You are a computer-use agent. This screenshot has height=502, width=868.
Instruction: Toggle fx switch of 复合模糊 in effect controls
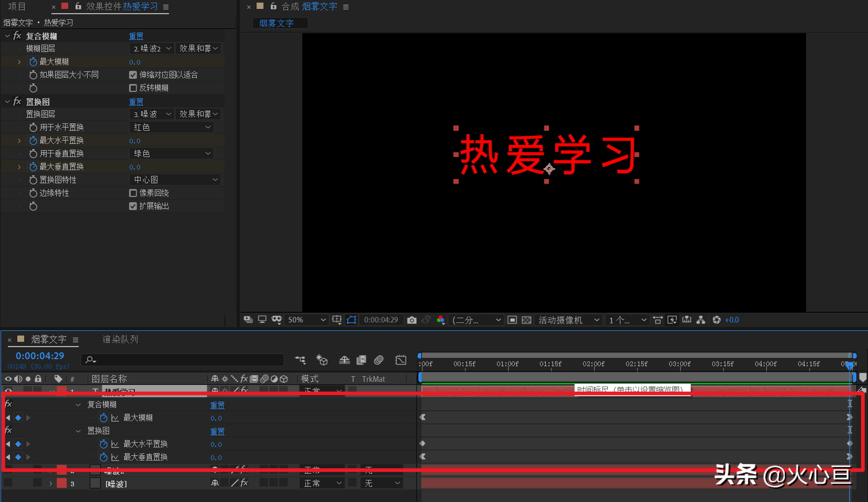[17, 36]
